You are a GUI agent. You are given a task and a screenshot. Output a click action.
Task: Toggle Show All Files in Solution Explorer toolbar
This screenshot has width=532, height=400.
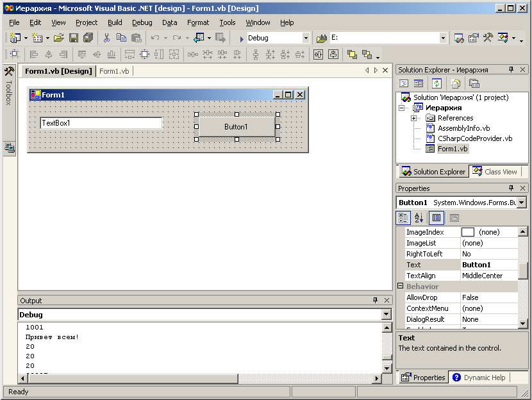pos(455,83)
